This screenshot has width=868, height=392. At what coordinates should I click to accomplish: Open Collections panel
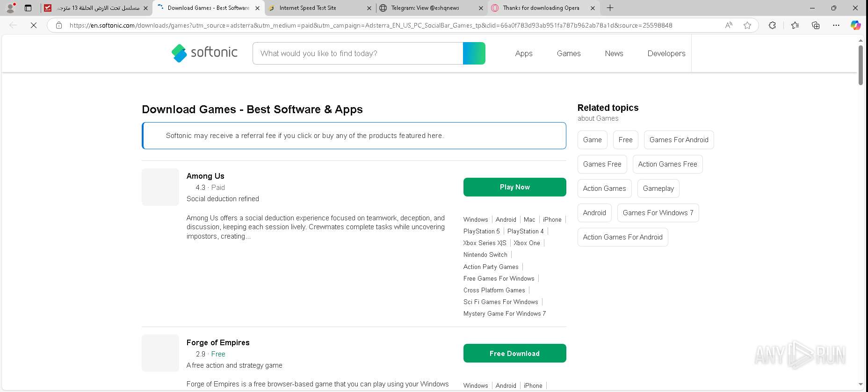point(816,25)
